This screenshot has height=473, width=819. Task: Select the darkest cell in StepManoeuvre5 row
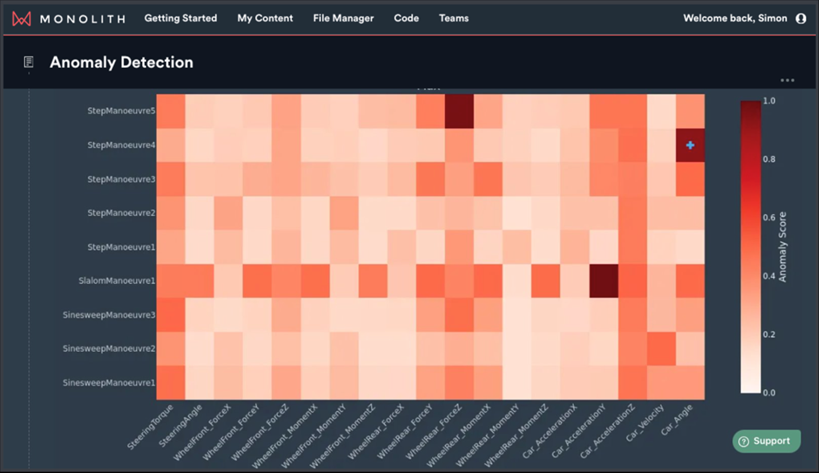tap(459, 111)
